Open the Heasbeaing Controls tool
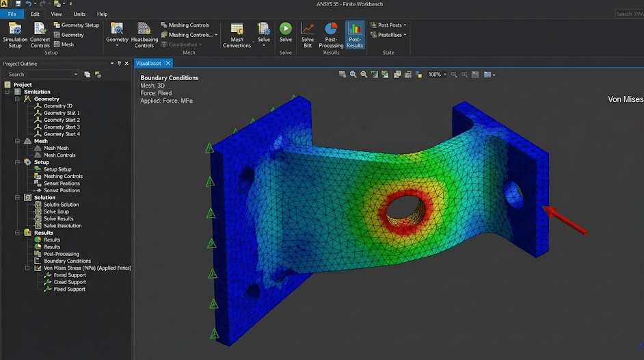The image size is (644, 360). pyautogui.click(x=144, y=35)
